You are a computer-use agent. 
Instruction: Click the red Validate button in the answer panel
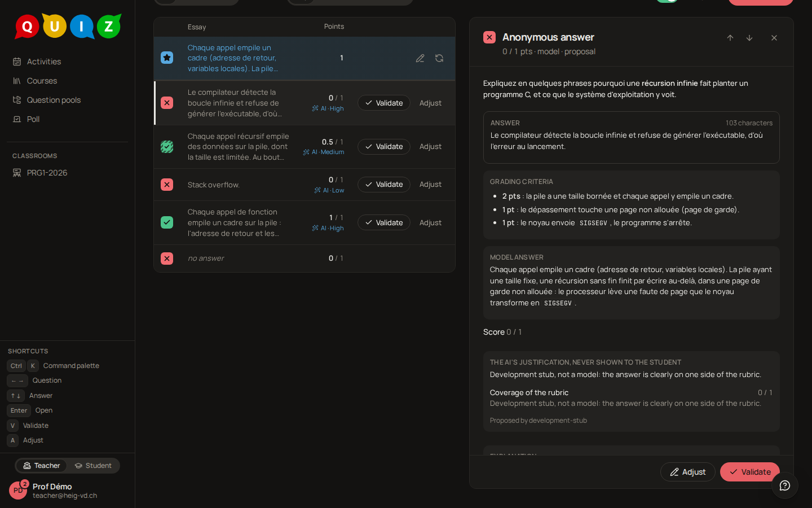pyautogui.click(x=749, y=472)
